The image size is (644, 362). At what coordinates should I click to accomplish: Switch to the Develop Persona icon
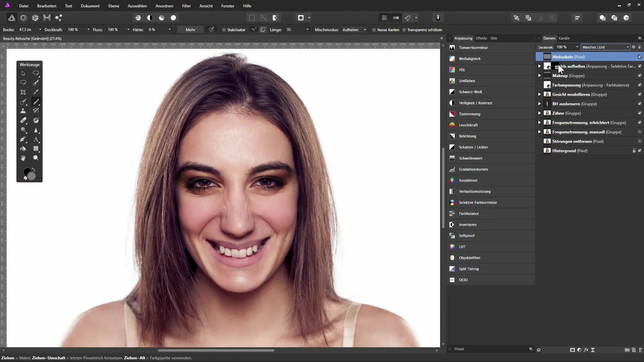click(x=35, y=18)
